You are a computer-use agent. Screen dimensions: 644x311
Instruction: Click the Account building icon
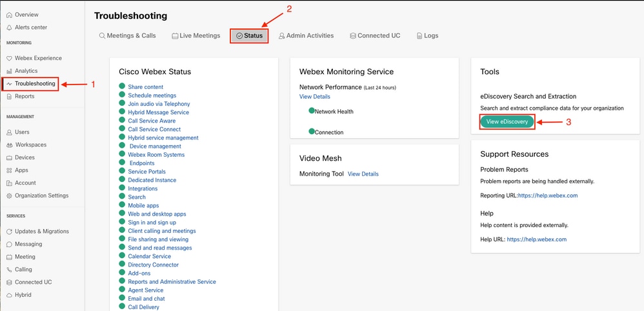pos(10,183)
